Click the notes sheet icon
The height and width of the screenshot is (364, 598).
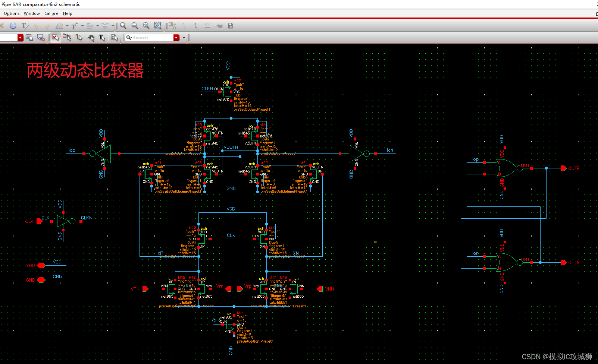coord(231,26)
